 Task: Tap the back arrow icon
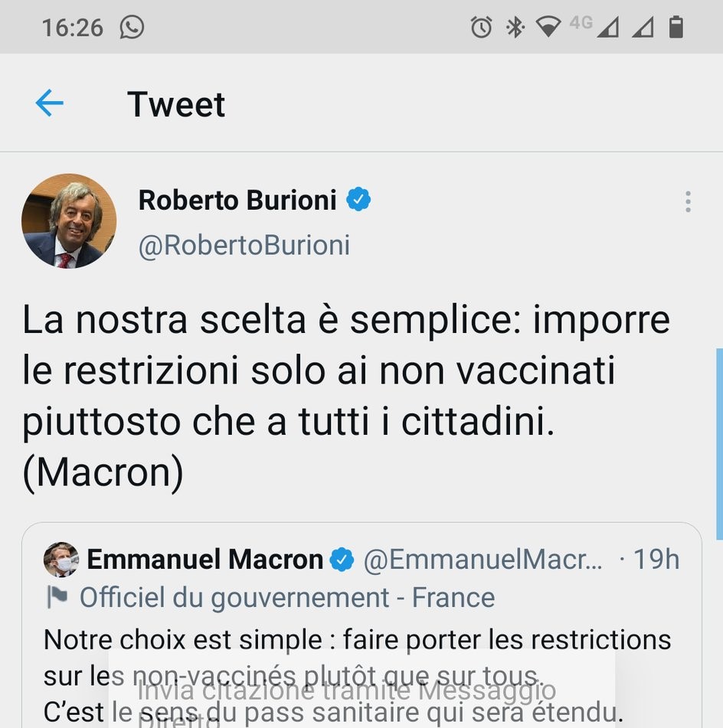click(49, 103)
